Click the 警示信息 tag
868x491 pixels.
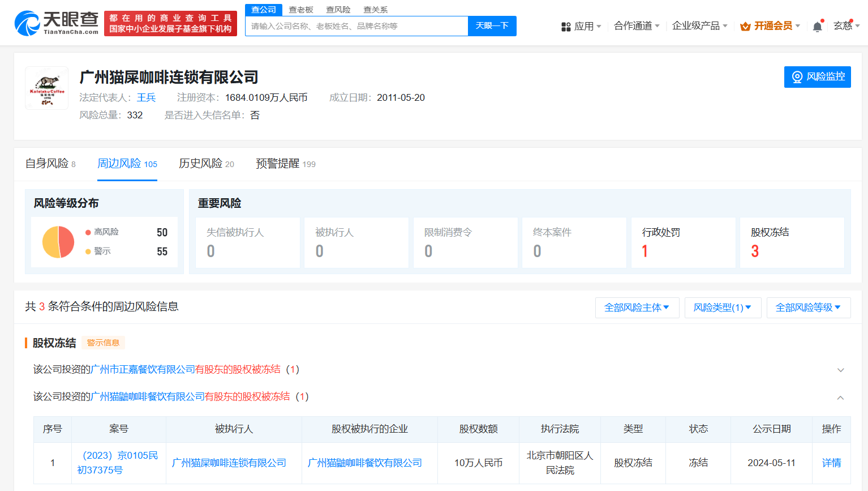(x=103, y=343)
